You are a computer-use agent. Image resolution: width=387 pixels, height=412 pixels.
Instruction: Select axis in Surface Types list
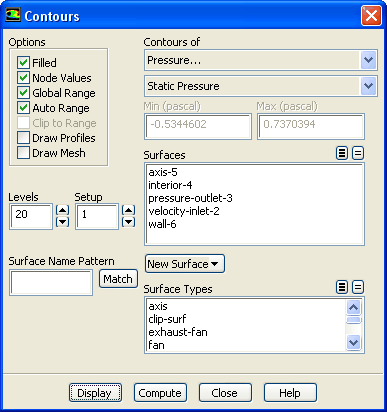tap(246, 306)
